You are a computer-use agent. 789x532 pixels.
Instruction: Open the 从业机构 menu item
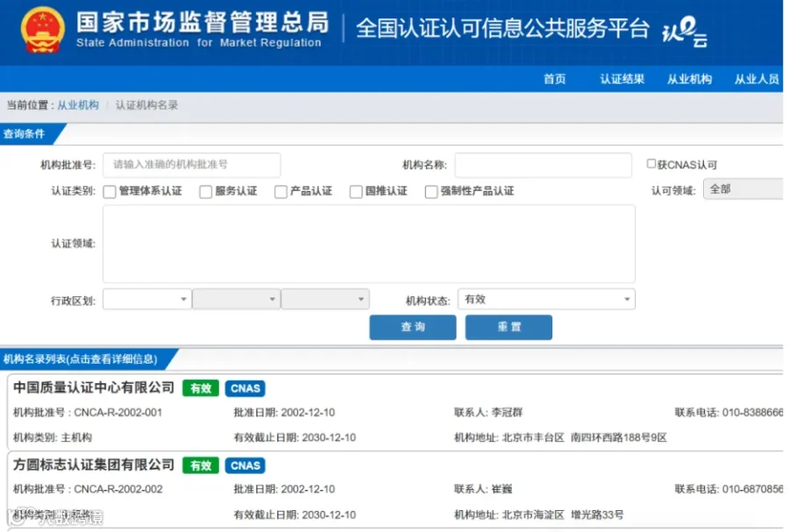[689, 79]
